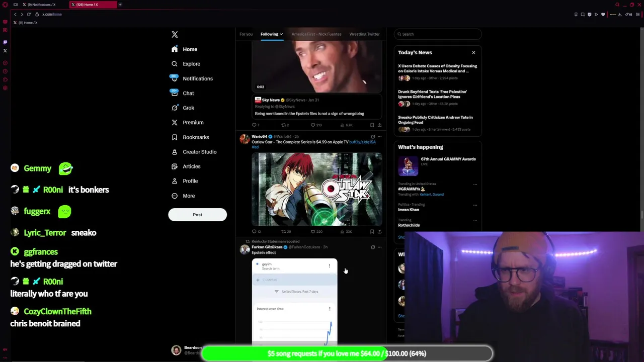
Task: Click the $5 song requests progress bar
Action: [347, 353]
